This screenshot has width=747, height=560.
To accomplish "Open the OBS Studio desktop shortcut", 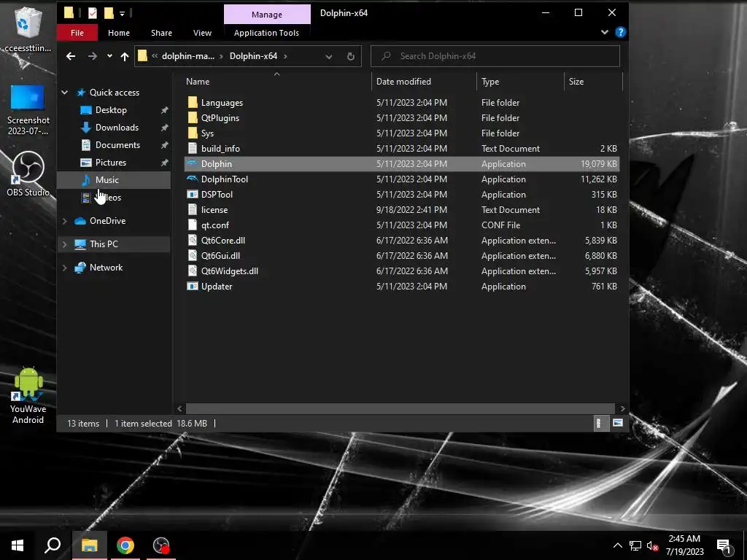I will (x=28, y=174).
